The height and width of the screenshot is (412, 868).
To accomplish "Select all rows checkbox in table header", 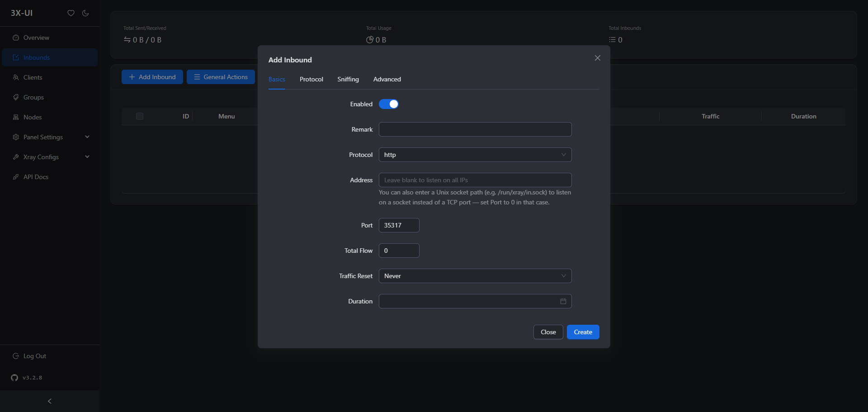I will click(140, 116).
